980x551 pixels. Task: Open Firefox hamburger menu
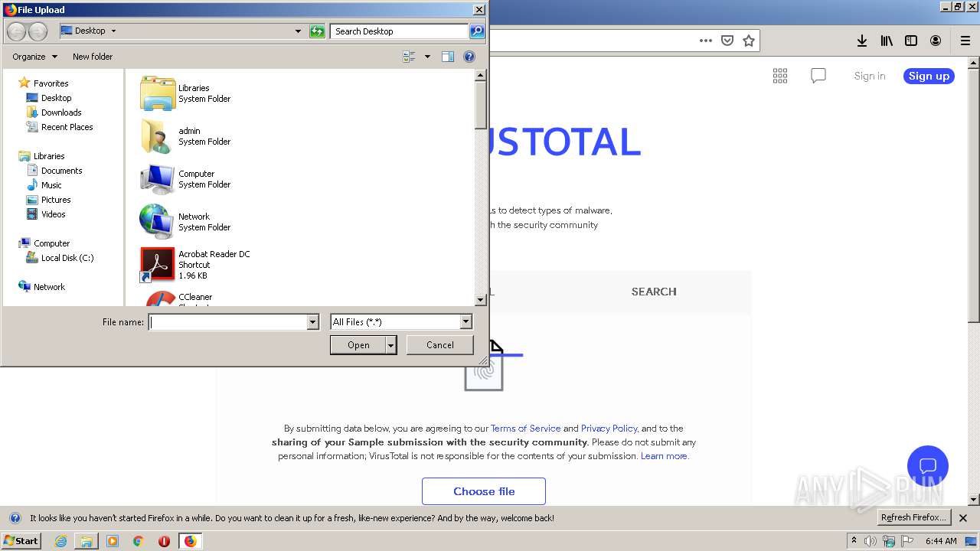[965, 41]
